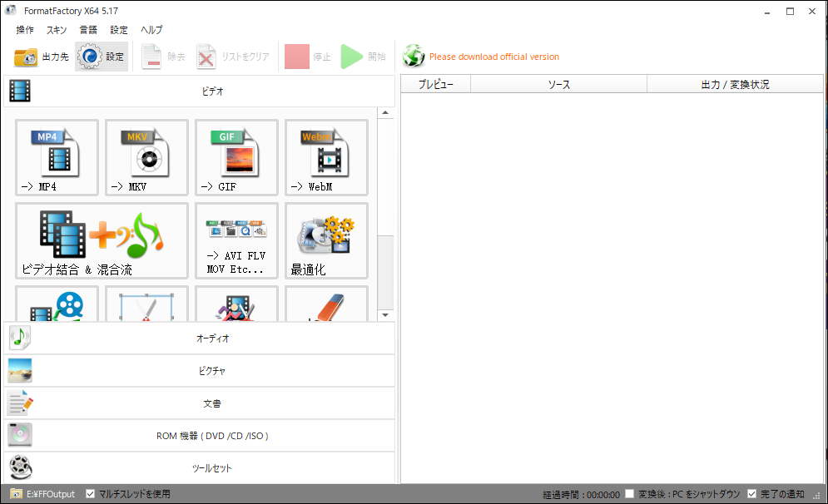Click the film strip ビデオ category icon

pyautogui.click(x=20, y=91)
